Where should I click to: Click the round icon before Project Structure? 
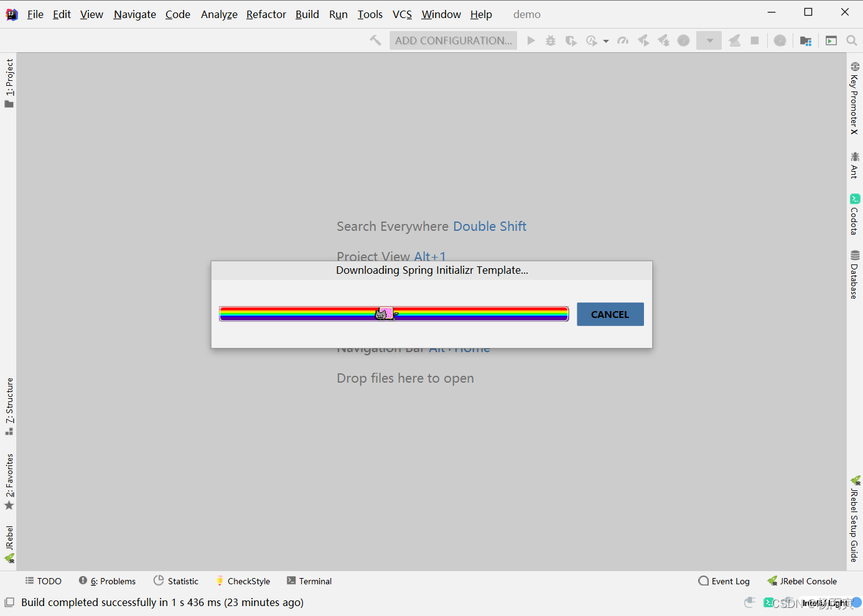(x=780, y=40)
